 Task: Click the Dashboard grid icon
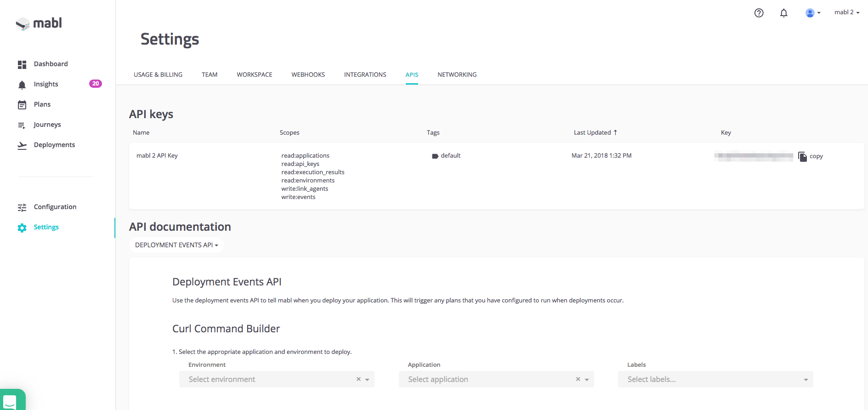22,64
